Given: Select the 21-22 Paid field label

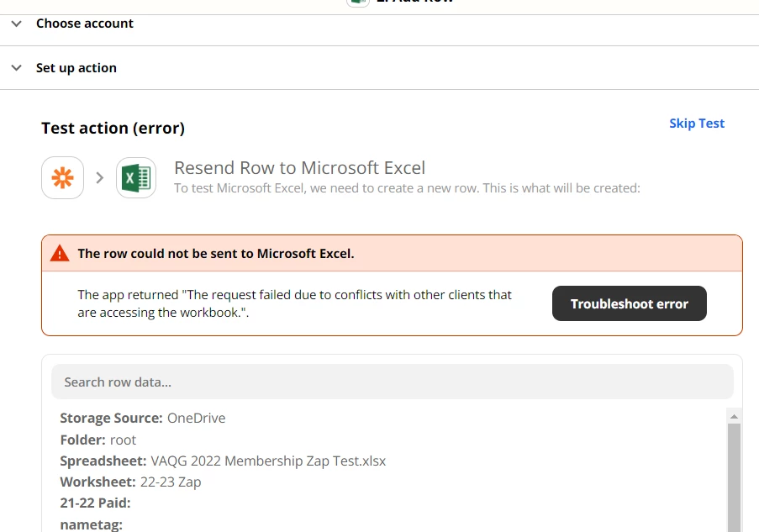Looking at the screenshot, I should pyautogui.click(x=95, y=503).
